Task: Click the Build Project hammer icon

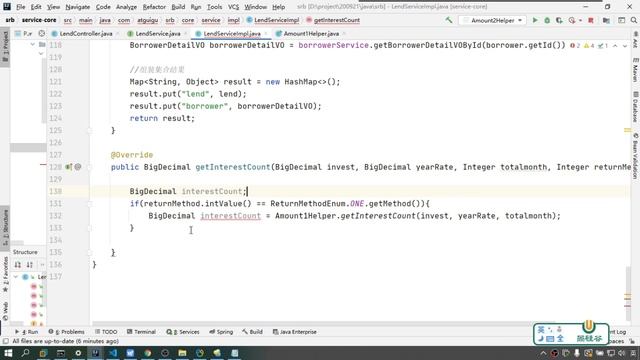Action: coord(449,20)
